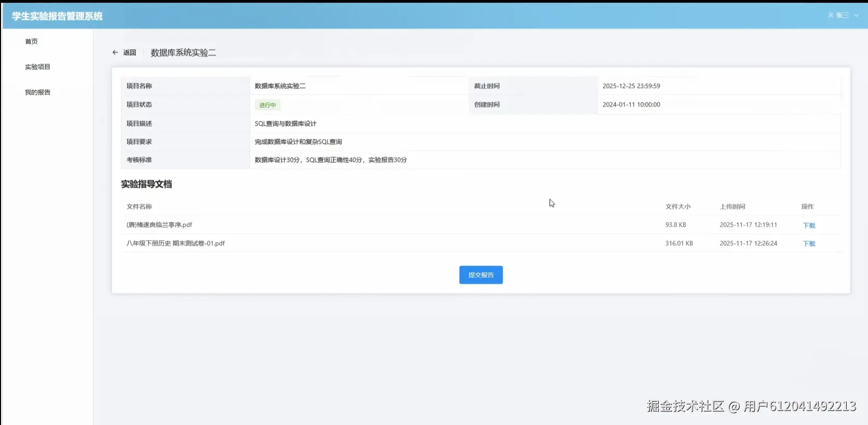868x425 pixels.
Task: Click the 93.8 KB file size
Action: tap(676, 225)
